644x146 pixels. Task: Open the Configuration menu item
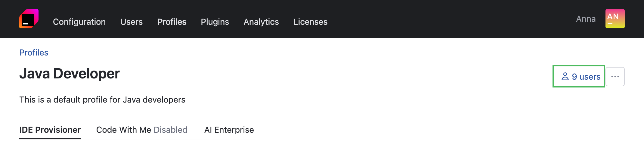(x=79, y=22)
